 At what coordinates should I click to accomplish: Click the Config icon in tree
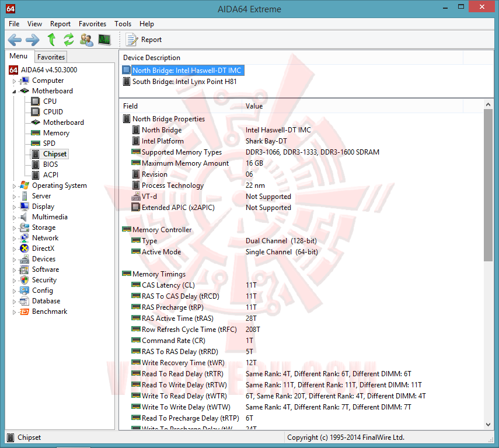pos(24,290)
